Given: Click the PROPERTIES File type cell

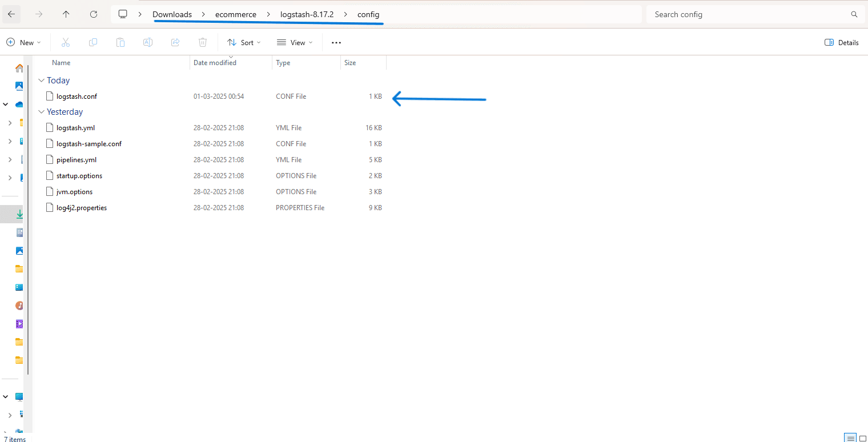Looking at the screenshot, I should click(x=300, y=208).
